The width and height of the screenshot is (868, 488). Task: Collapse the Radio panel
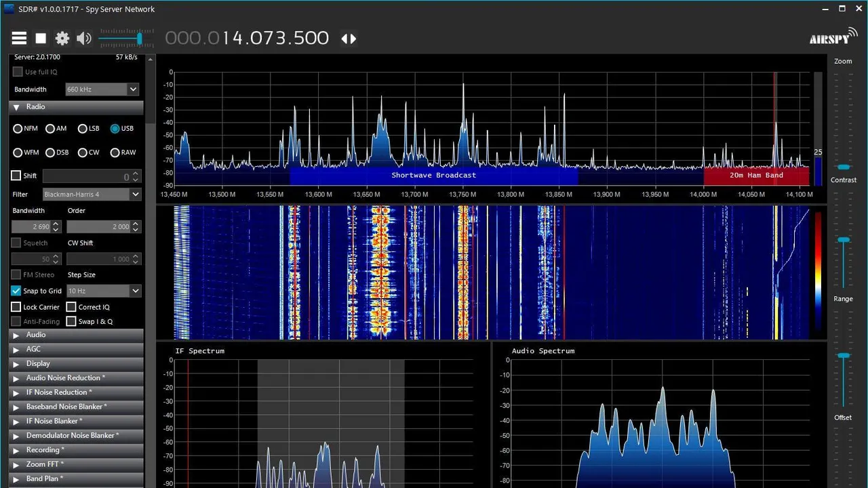tap(76, 107)
